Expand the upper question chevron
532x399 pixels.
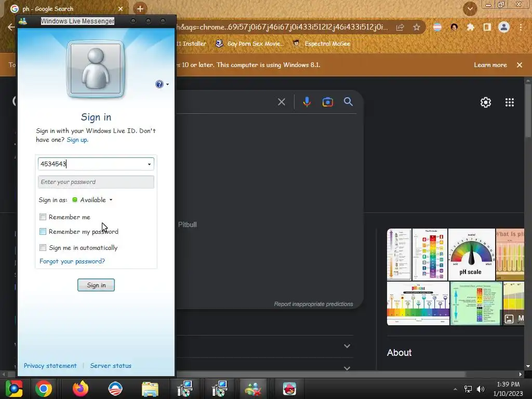pyautogui.click(x=347, y=346)
